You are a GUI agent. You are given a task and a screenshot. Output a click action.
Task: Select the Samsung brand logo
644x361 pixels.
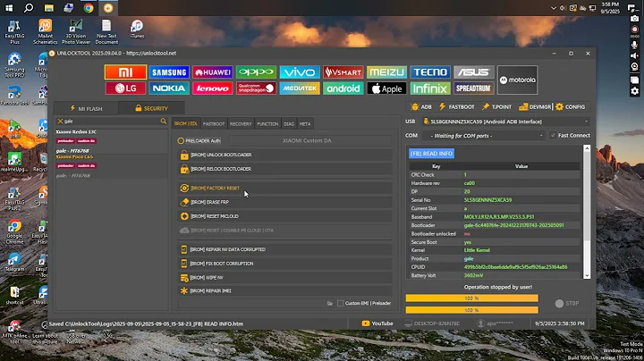(169, 72)
